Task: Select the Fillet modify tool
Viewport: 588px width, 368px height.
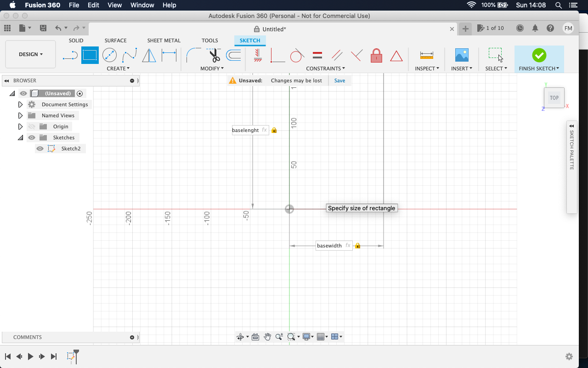Action: pyautogui.click(x=194, y=56)
